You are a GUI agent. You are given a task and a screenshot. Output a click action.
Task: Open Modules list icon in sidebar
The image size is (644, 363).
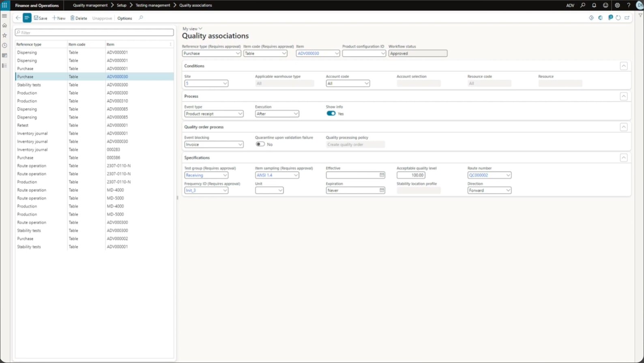(4, 66)
